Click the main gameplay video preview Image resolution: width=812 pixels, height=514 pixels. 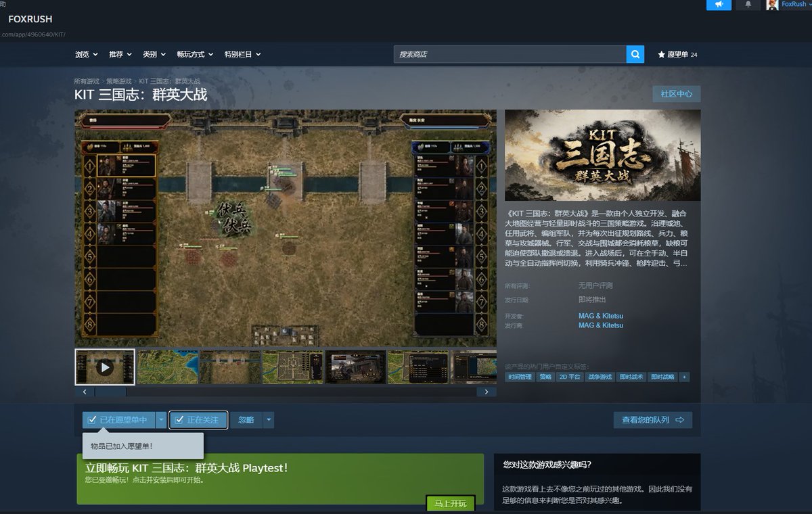tap(286, 228)
